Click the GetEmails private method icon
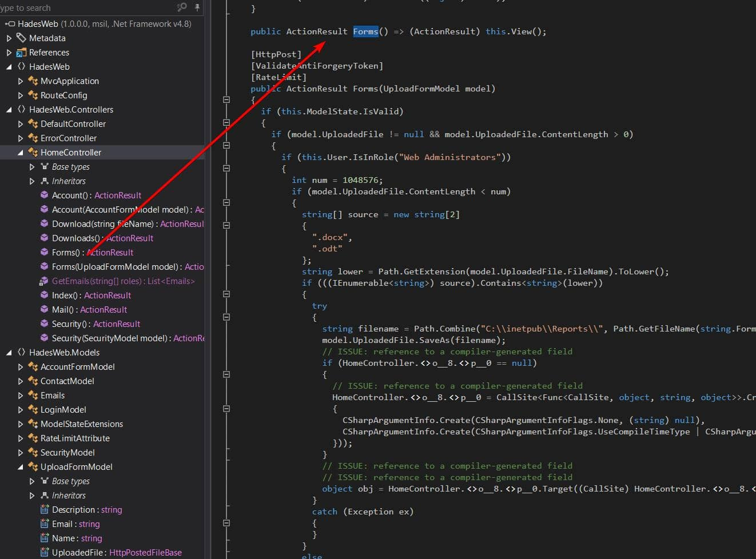Viewport: 756px width, 559px height. pyautogui.click(x=44, y=281)
